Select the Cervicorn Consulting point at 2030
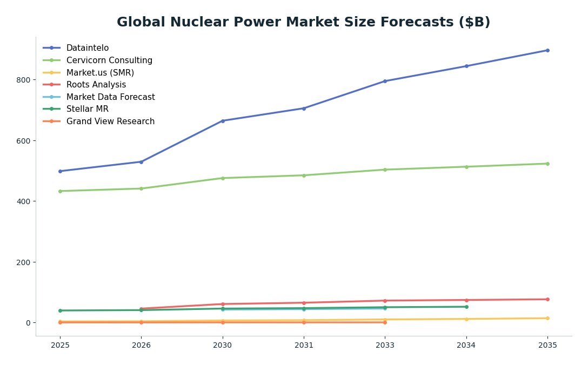The width and height of the screenshot is (588, 365). pyautogui.click(x=223, y=178)
